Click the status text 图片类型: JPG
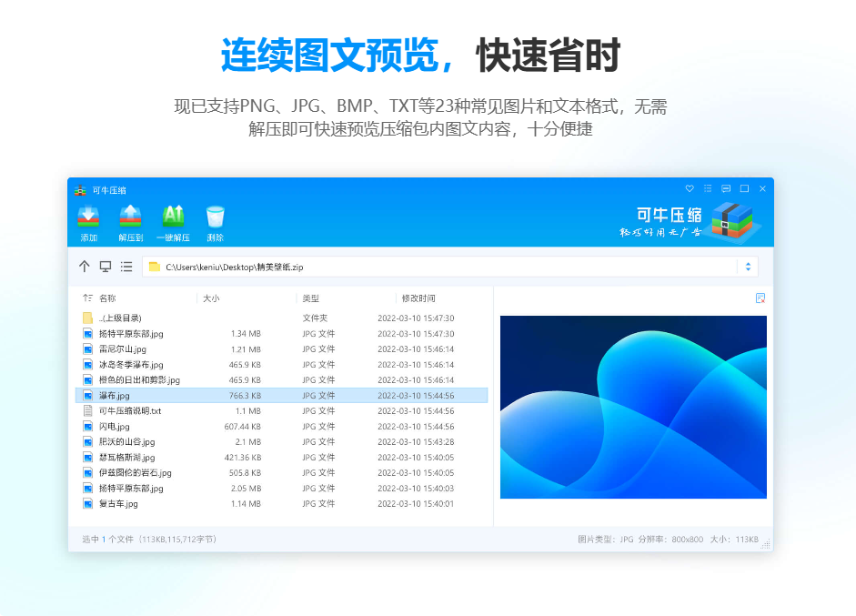Viewport: 856px width, 616px height. coord(606,539)
